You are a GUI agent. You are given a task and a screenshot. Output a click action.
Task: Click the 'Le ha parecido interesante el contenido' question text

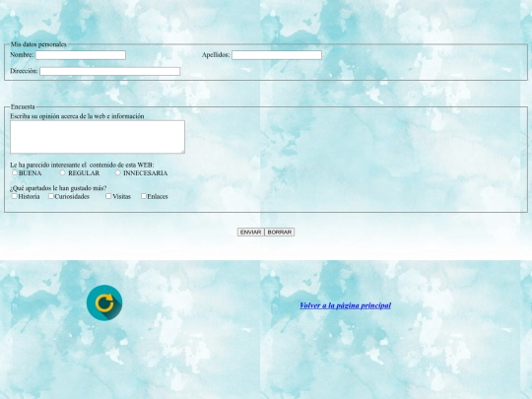pyautogui.click(x=82, y=165)
